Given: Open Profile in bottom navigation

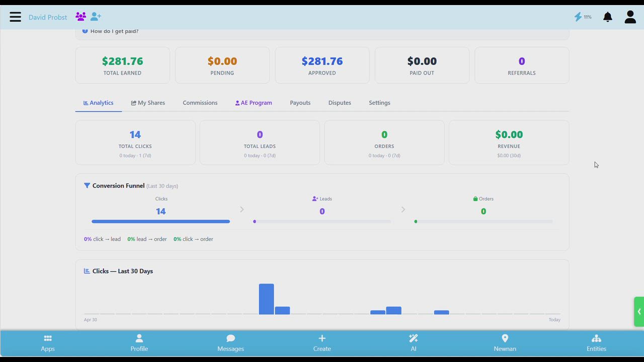Looking at the screenshot, I should (x=139, y=343).
